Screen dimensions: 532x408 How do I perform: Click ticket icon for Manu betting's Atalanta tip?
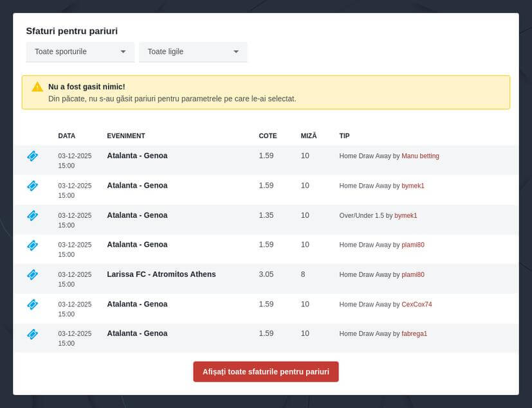[x=32, y=156]
